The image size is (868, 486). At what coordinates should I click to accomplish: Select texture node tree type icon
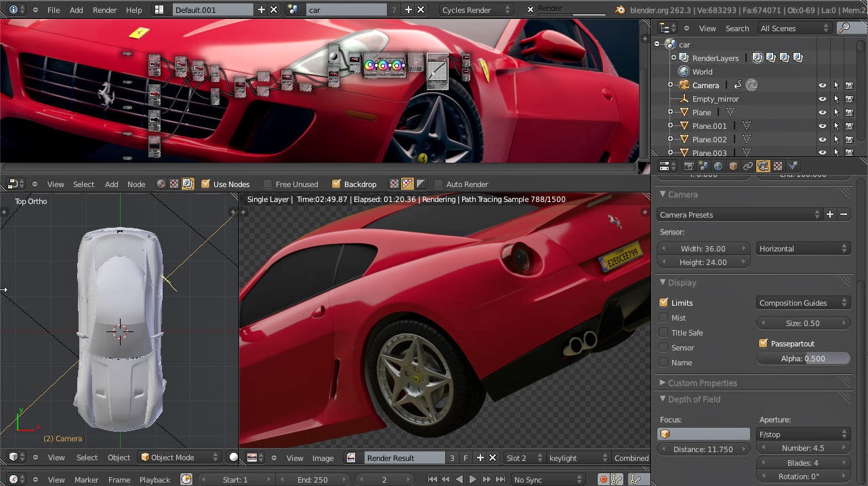tap(174, 184)
